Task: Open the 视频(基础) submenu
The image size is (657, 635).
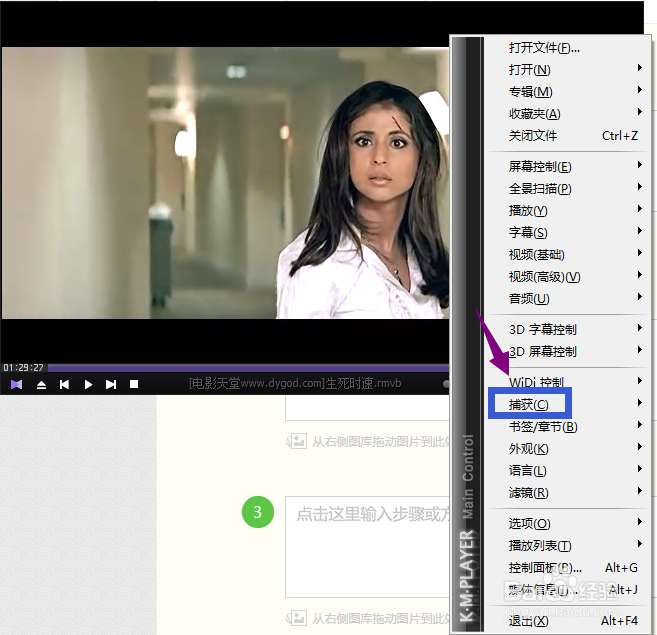Action: (566, 255)
